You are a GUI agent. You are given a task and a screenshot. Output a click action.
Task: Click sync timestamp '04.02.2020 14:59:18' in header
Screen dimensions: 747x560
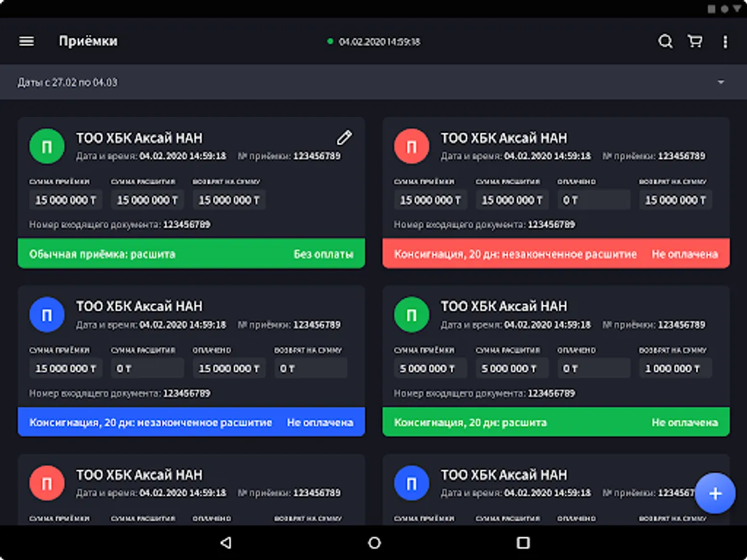[x=379, y=42]
